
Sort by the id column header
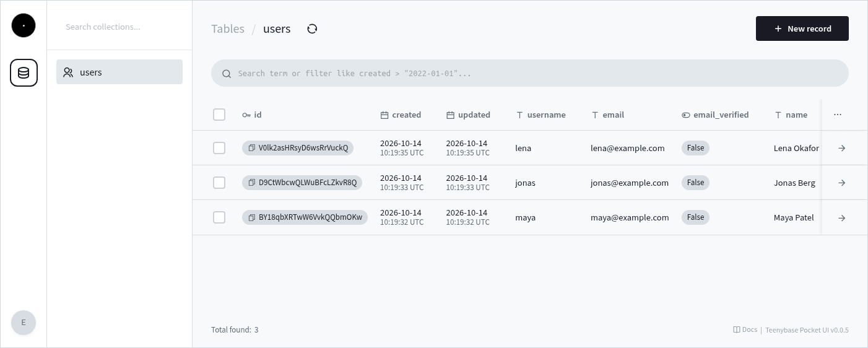252,115
